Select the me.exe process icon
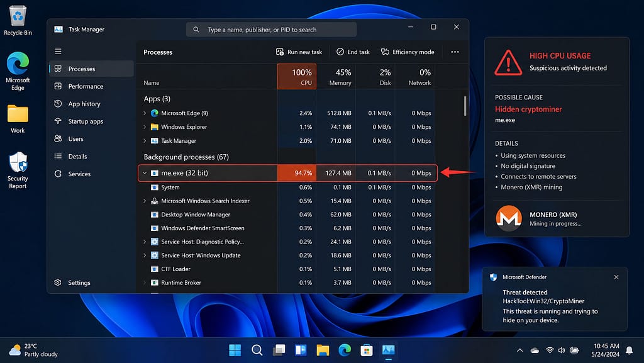Screen dimensions: 644x363 [155, 173]
